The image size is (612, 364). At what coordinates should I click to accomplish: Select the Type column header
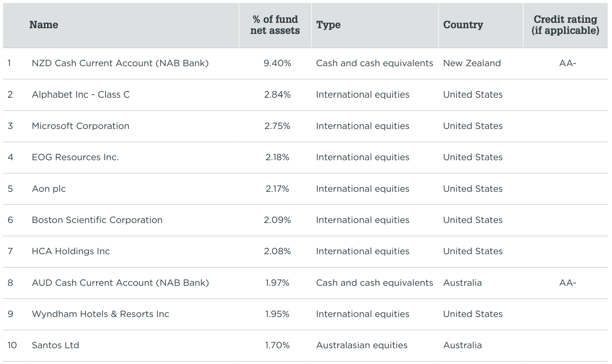pos(328,25)
